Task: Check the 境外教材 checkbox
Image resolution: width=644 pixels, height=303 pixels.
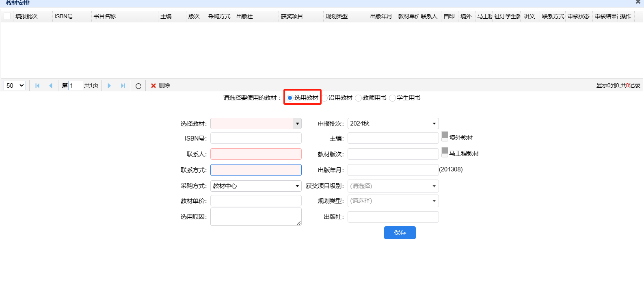Action: tap(445, 137)
